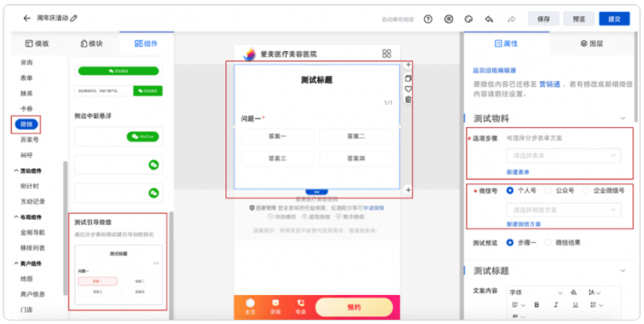Open the text alignment dropdown

518,305
